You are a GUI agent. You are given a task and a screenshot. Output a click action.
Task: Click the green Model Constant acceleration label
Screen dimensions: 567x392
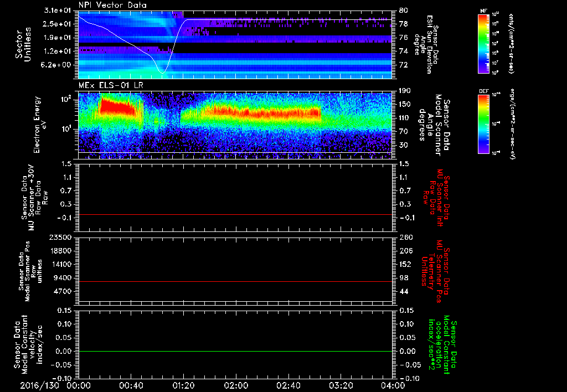pos(442,344)
